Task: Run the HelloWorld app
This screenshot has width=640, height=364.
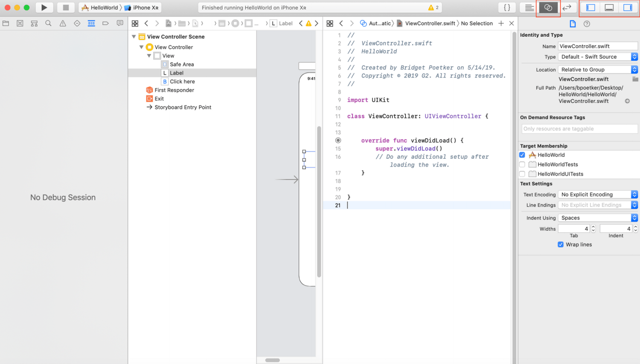Action: pyautogui.click(x=44, y=7)
